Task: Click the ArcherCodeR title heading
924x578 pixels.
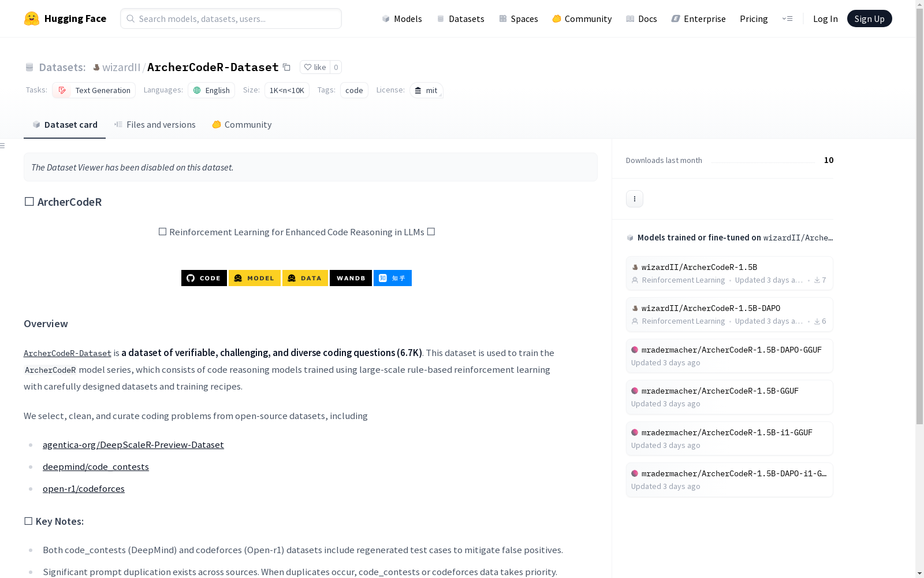Action: click(63, 202)
